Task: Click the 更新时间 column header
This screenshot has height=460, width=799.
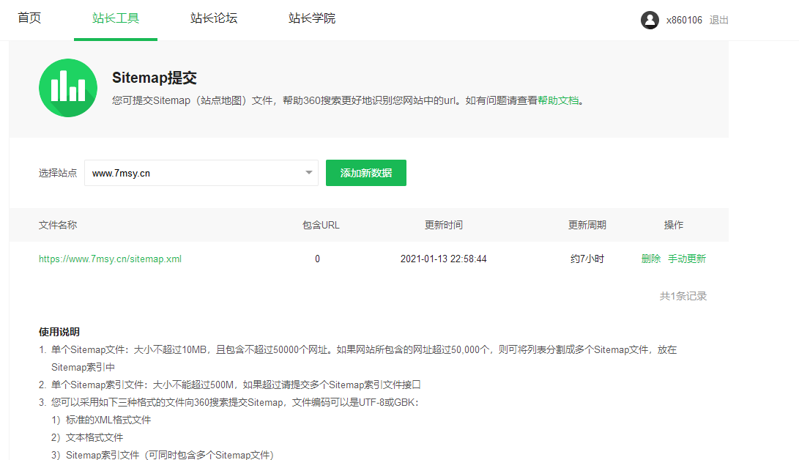Action: [x=443, y=225]
